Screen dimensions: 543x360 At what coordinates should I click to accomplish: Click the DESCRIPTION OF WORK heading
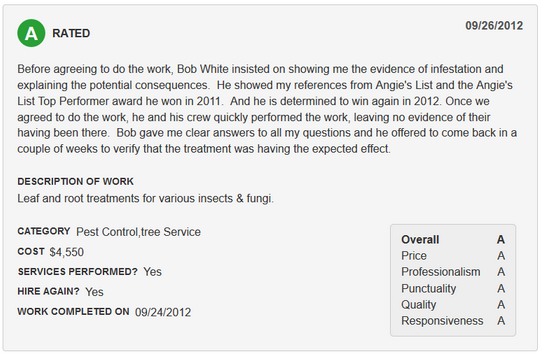(x=75, y=181)
